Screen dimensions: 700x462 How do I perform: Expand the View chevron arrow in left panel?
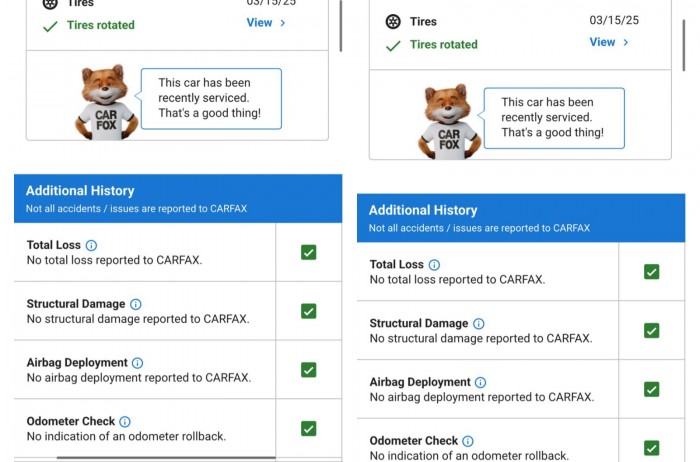point(283,23)
